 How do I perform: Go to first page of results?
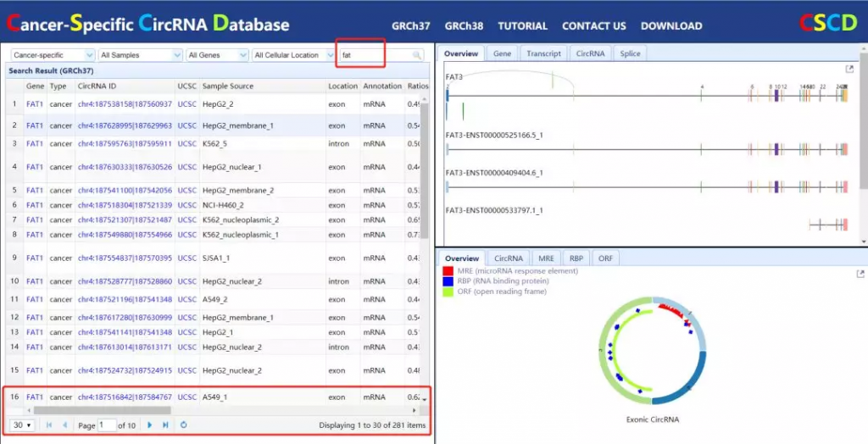click(x=49, y=425)
